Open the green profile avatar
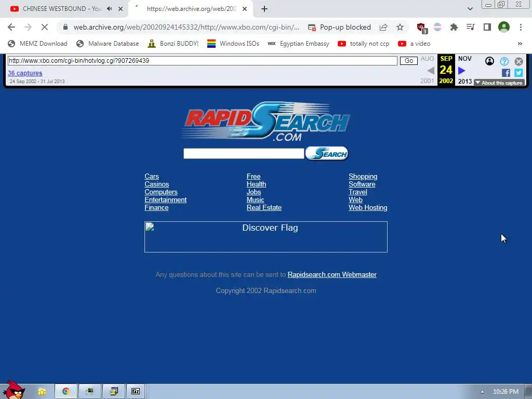Viewport: 532px width, 399px height. click(504, 27)
